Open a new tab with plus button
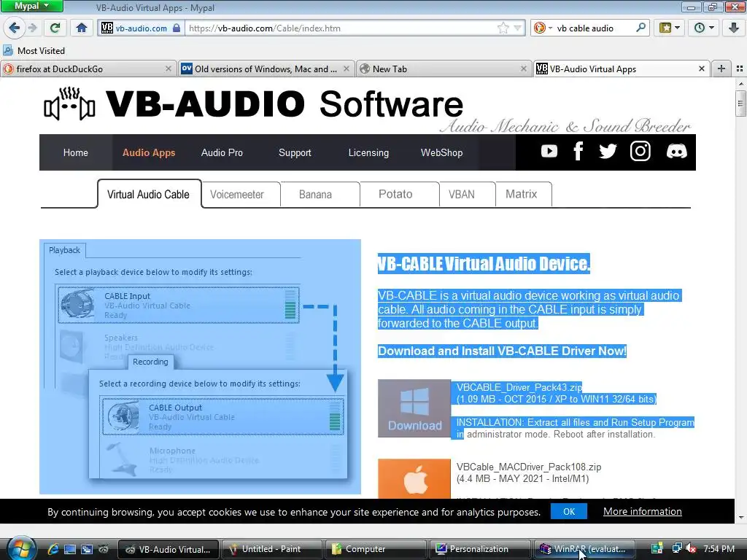The image size is (747, 560). tap(721, 69)
